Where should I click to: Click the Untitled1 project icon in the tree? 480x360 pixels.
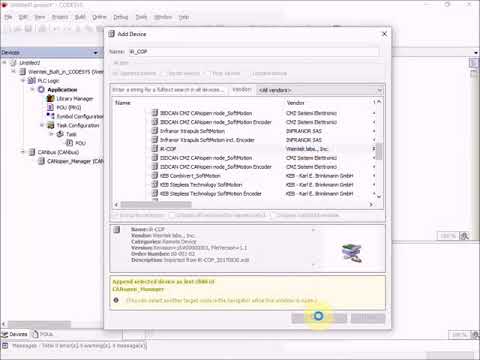point(13,63)
